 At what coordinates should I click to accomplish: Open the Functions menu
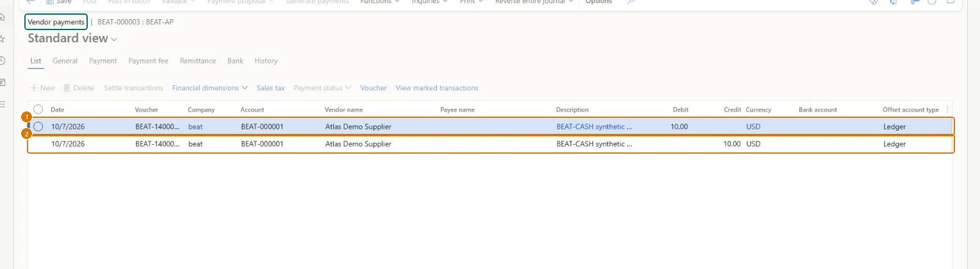[x=380, y=2]
